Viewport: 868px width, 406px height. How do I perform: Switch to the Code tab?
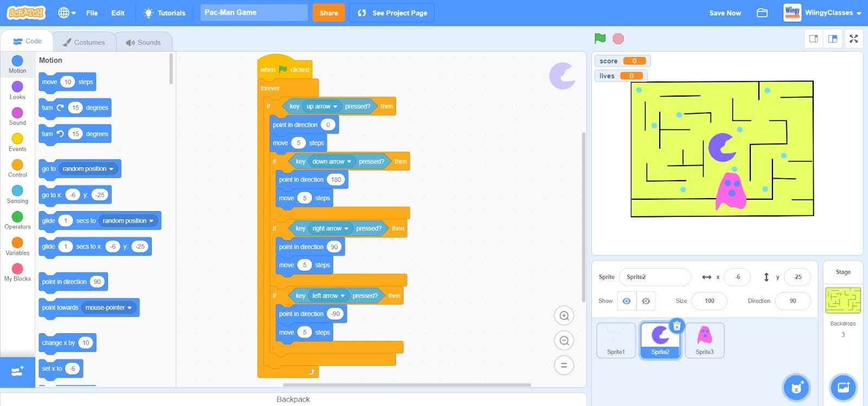pyautogui.click(x=27, y=41)
